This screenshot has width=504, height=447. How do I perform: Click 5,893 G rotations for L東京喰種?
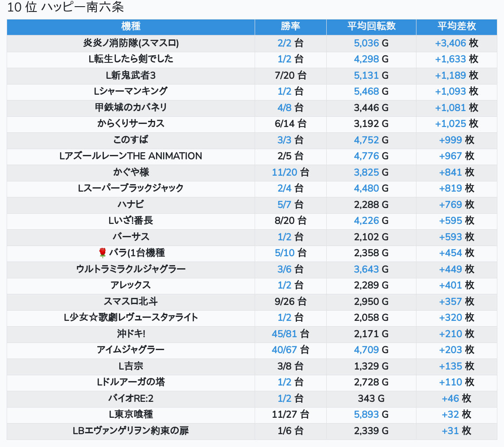pos(367,414)
